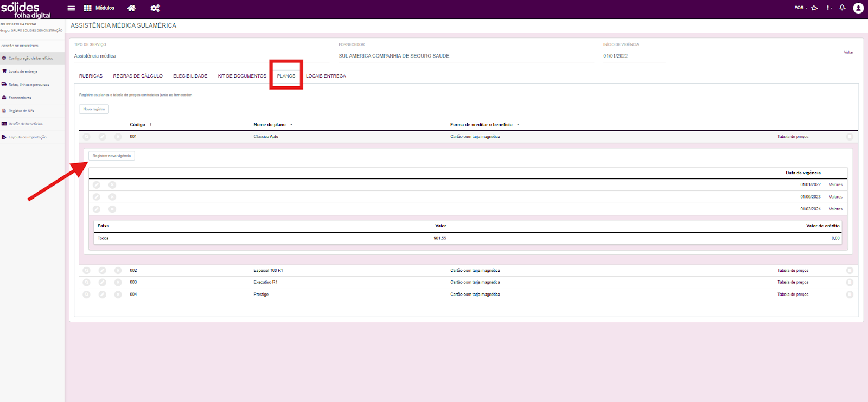Click the Novo registro button

[94, 109]
